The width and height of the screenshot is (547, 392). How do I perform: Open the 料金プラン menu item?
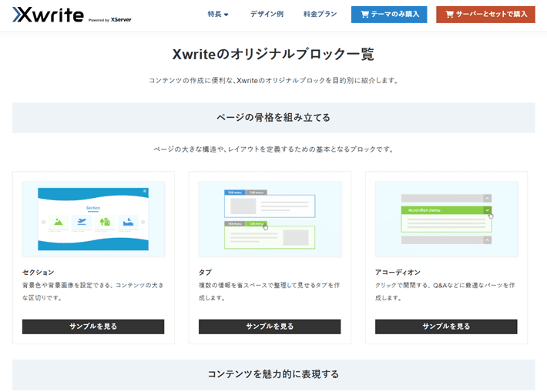pyautogui.click(x=320, y=15)
